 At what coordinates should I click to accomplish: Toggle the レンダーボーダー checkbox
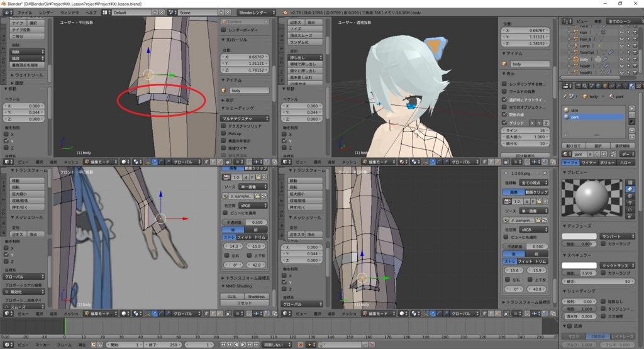tap(224, 30)
